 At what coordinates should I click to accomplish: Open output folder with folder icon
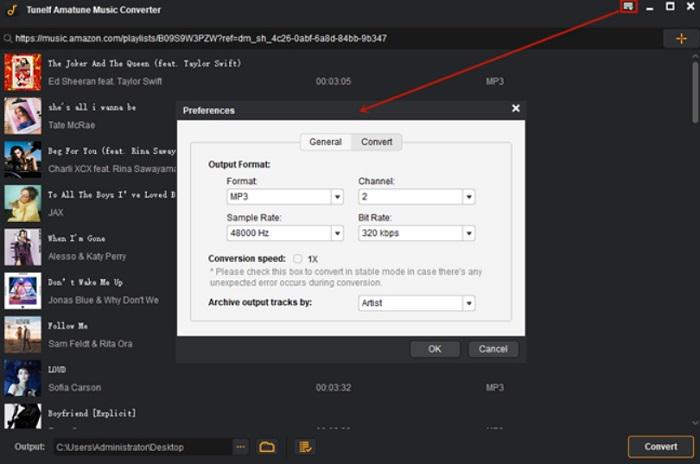pos(267,447)
